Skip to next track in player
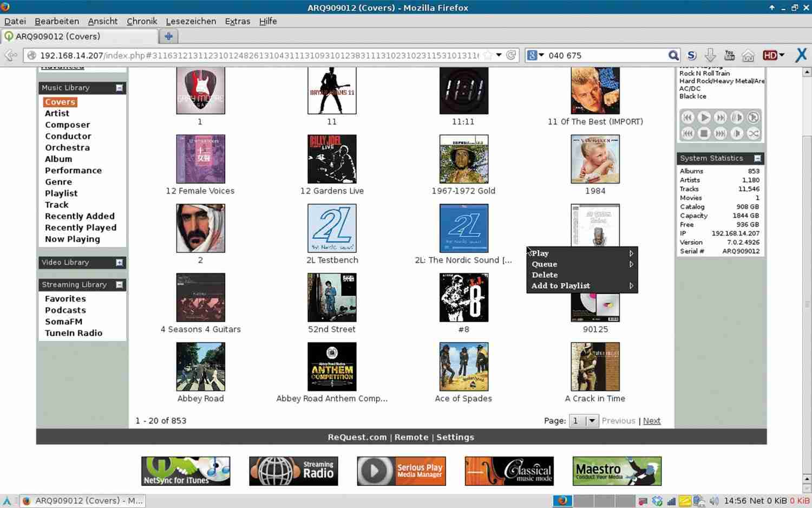The width and height of the screenshot is (812, 508). 720,118
